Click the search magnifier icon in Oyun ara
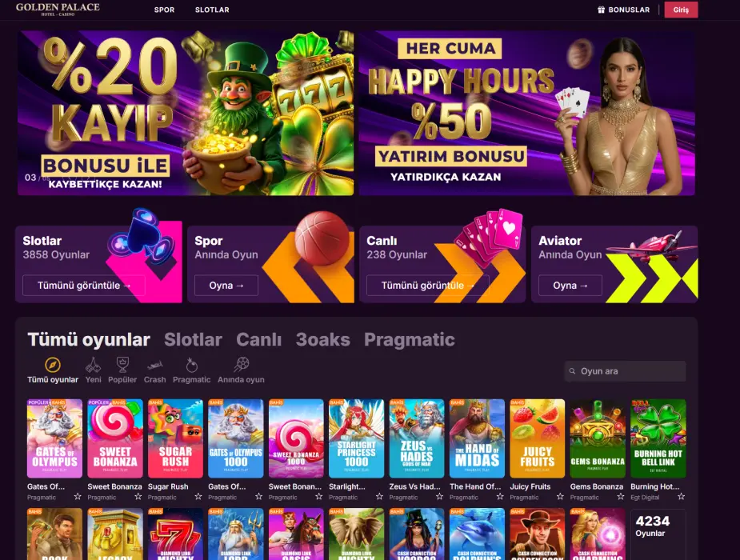 pyautogui.click(x=572, y=371)
